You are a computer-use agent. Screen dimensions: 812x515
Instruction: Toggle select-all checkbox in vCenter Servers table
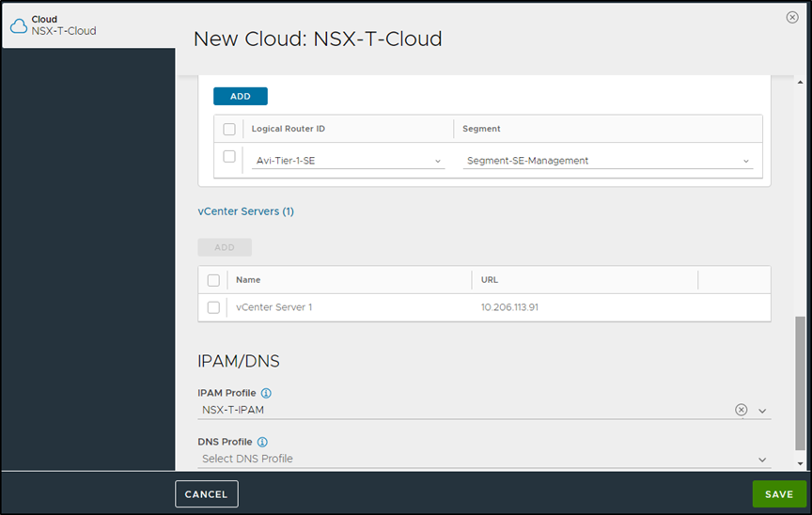(x=213, y=280)
